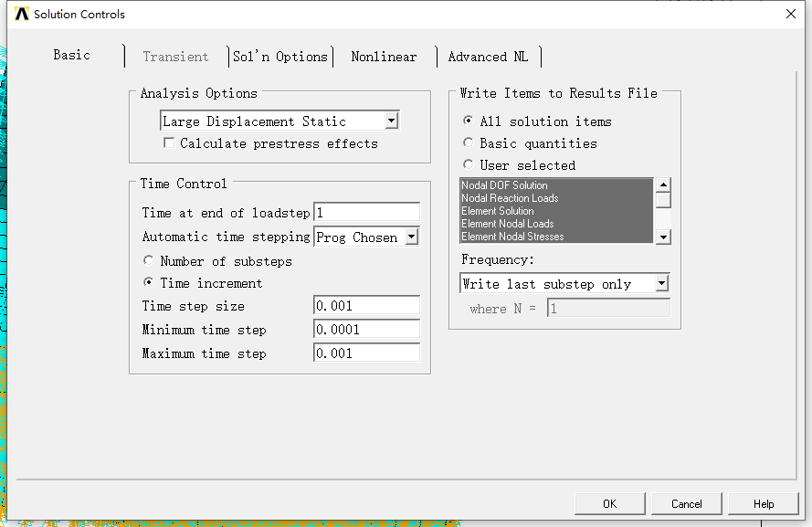Click the Maximum time step field

pyautogui.click(x=366, y=353)
